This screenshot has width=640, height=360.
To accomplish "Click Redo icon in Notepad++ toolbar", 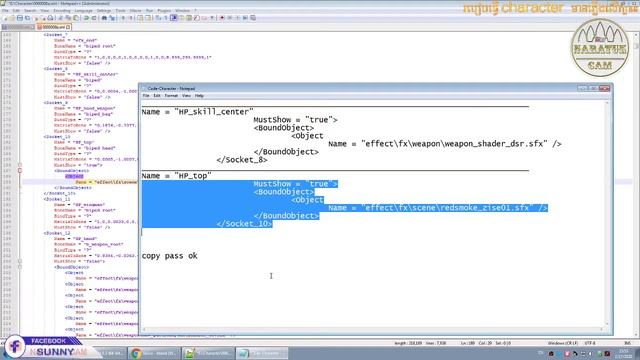I will (94, 18).
